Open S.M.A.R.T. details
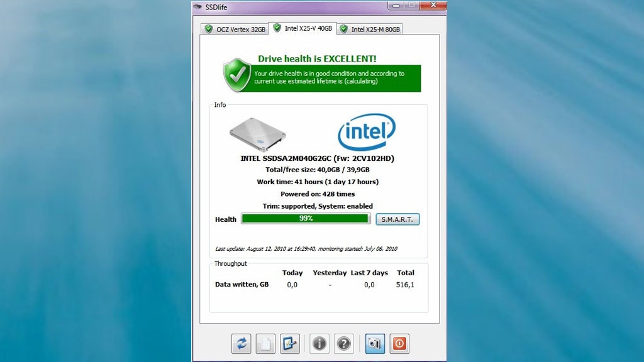Image resolution: width=644 pixels, height=362 pixels. click(x=397, y=219)
